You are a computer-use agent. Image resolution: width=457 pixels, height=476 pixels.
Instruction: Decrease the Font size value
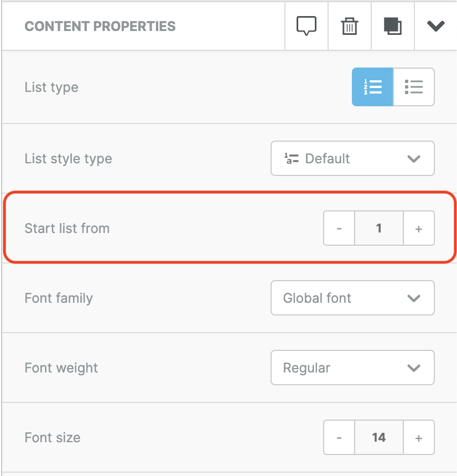pyautogui.click(x=339, y=437)
